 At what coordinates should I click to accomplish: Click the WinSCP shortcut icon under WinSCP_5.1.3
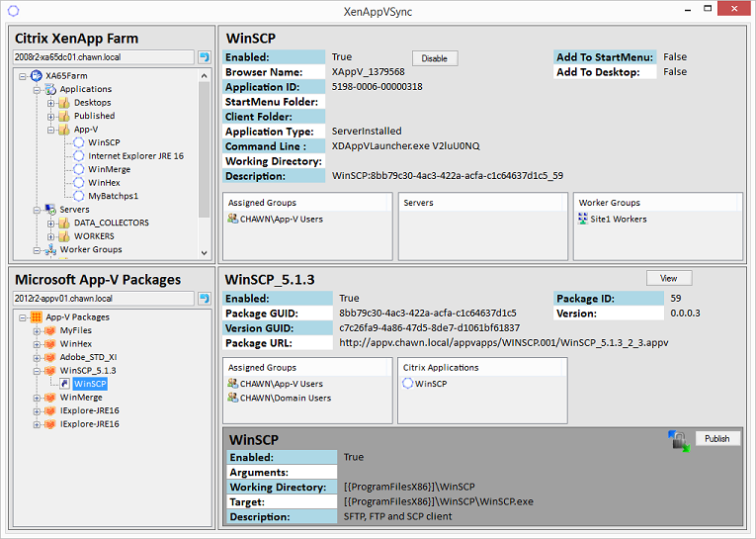tap(64, 384)
